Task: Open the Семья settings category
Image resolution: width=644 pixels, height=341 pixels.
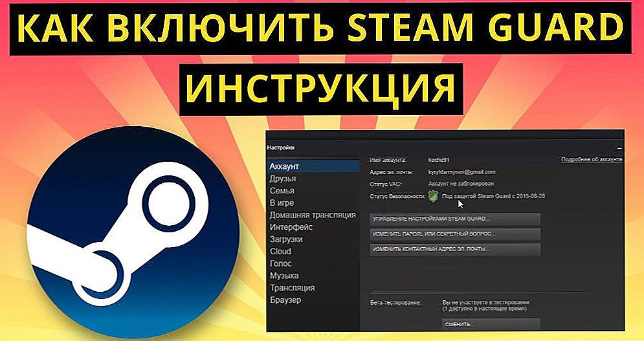Action: [x=282, y=191]
